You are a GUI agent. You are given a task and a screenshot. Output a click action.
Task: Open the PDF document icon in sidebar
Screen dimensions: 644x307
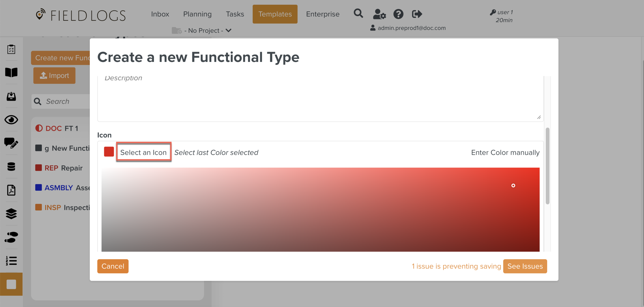(11, 190)
